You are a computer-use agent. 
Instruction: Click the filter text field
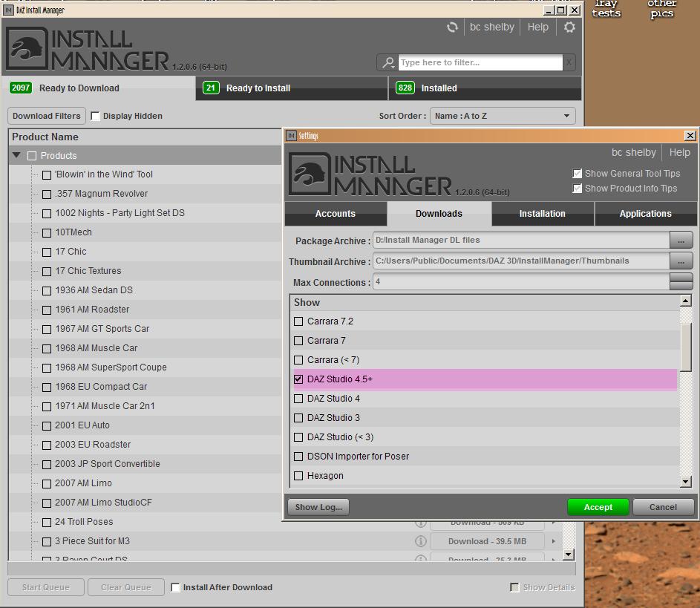pyautogui.click(x=480, y=62)
